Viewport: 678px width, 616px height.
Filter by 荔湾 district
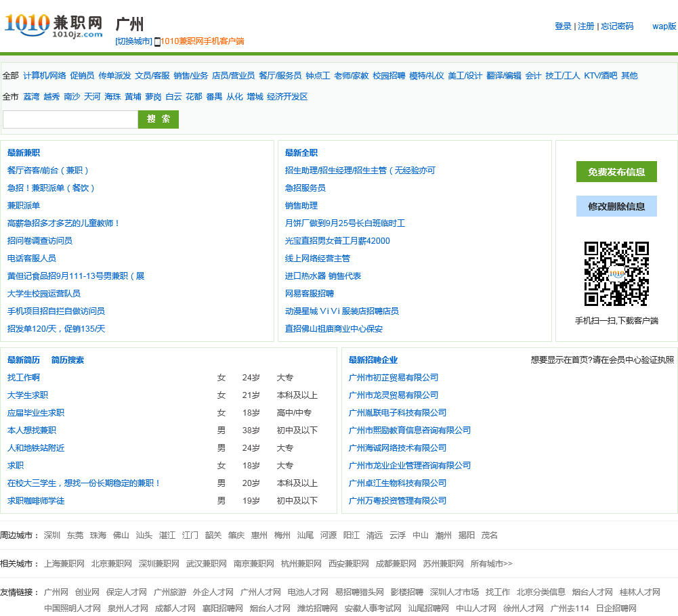(x=31, y=96)
